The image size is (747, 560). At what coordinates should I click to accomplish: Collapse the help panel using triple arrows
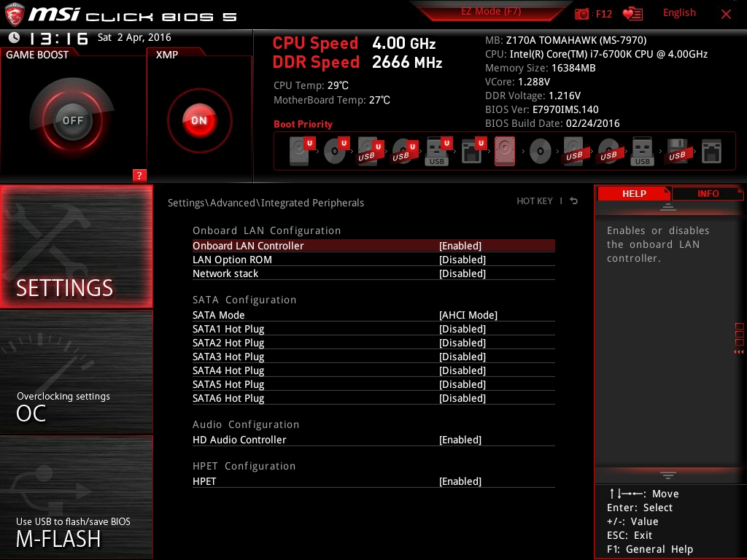pyautogui.click(x=738, y=352)
